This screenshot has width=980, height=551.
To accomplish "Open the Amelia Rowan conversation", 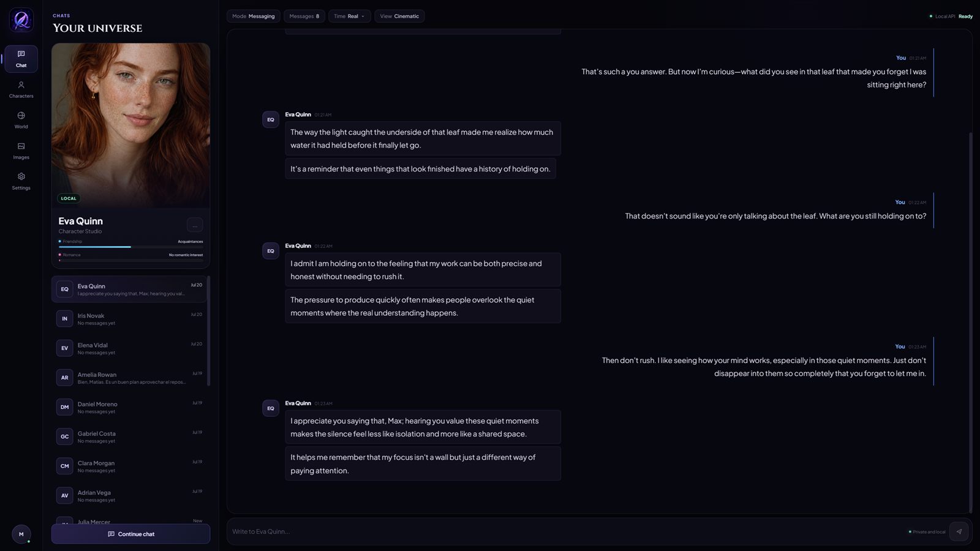I will pos(130,378).
